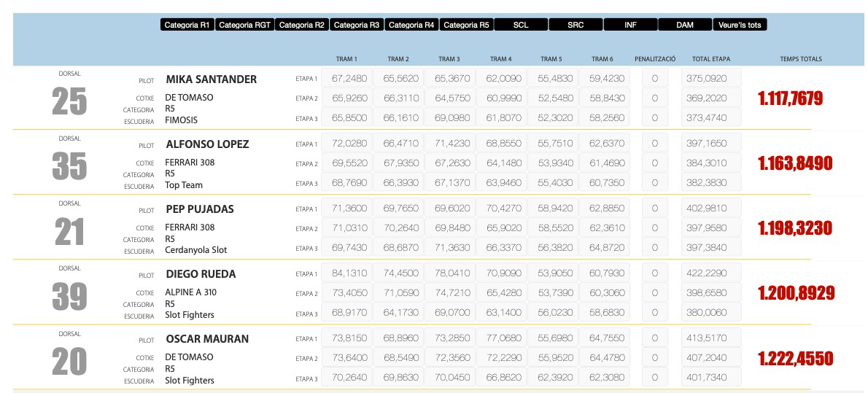
Task: Show the DAM category results
Action: tap(685, 25)
